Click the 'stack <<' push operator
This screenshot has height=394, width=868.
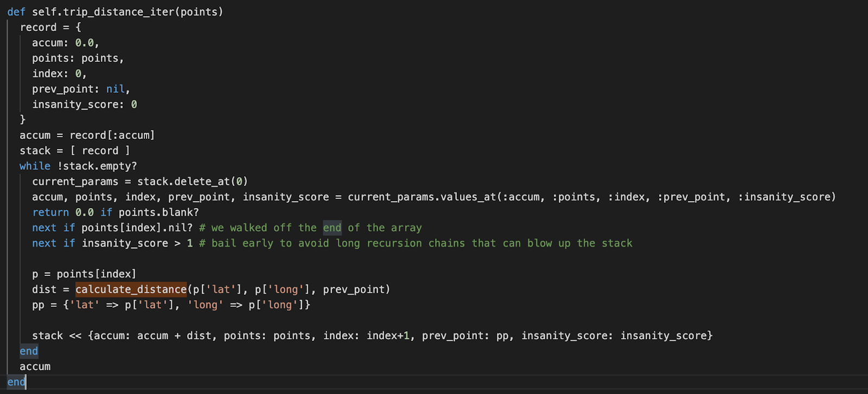pos(57,336)
